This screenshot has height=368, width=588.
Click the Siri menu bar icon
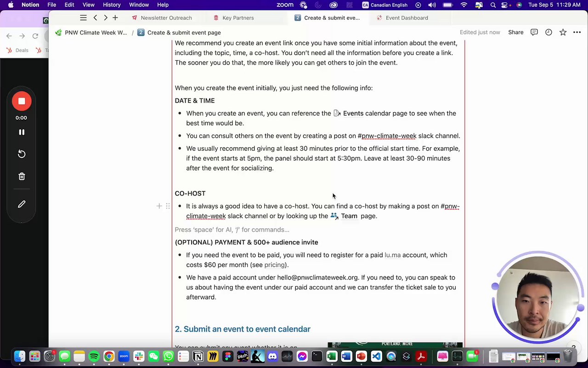519,5
